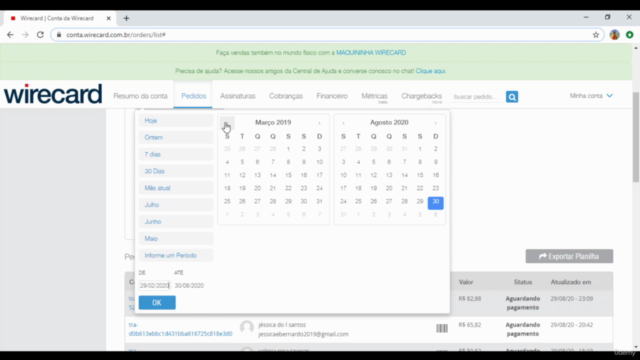Choose the 30 Dias preset
Viewport: 640px width, 360px height.
coord(176,171)
